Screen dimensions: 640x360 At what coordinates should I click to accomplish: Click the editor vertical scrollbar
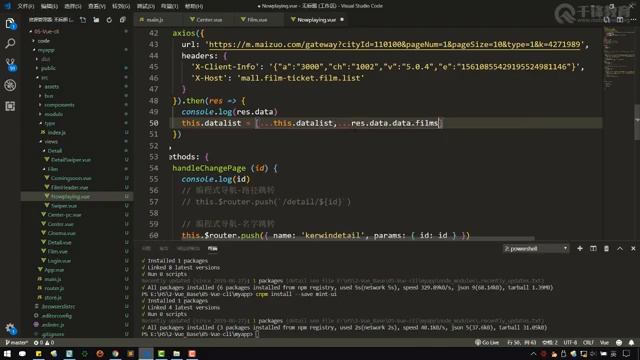click(x=637, y=122)
